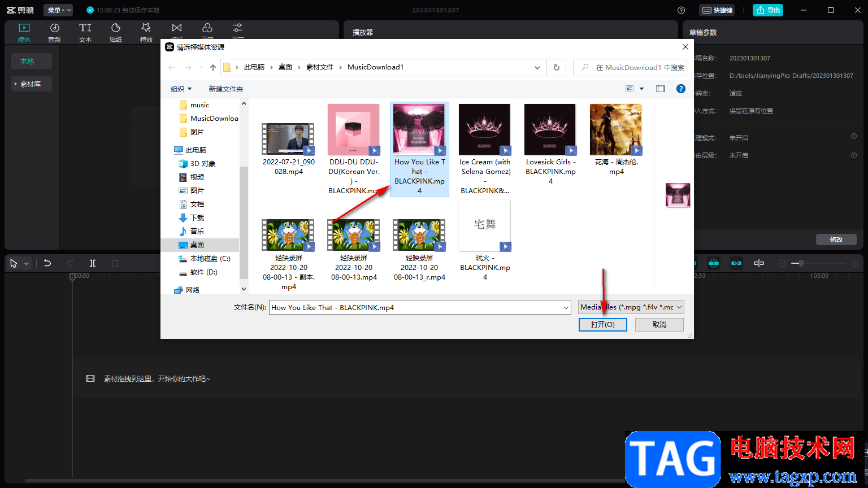Select the timeline pointer selection tool

click(x=14, y=263)
